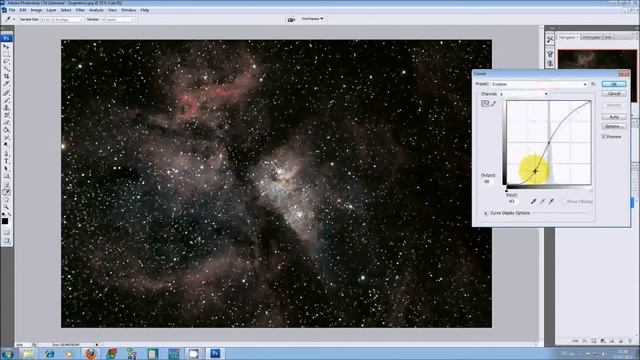The width and height of the screenshot is (640, 360).
Task: Open the Layer menu
Action: point(51,10)
